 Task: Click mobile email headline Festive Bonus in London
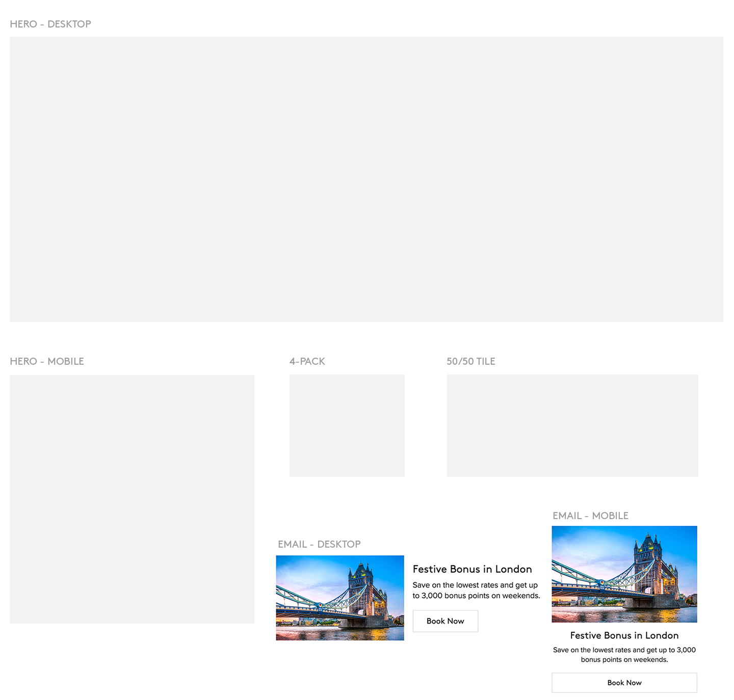(624, 635)
